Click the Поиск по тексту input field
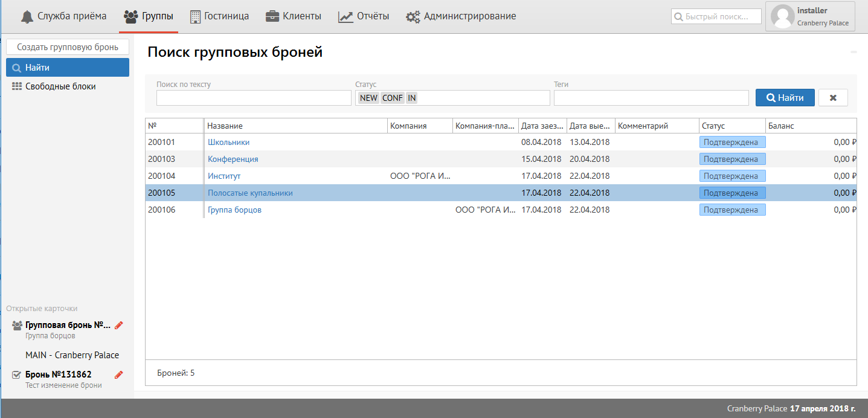The image size is (868, 418). tap(254, 98)
